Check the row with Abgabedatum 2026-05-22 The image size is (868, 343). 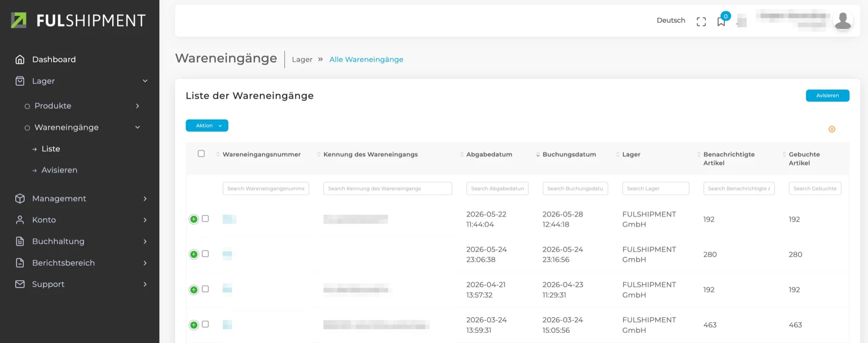[x=205, y=218]
